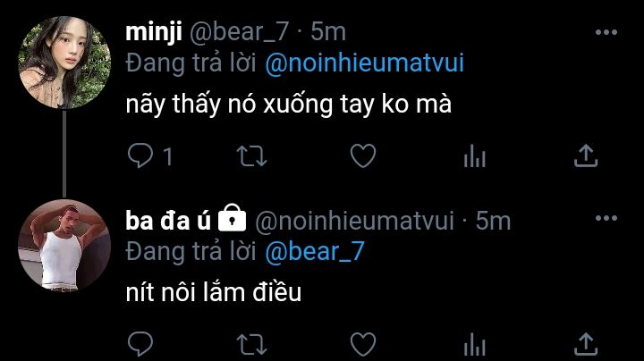Like ba đa ú's tweet
Image resolution: width=644 pixels, height=361 pixels.
click(x=361, y=343)
